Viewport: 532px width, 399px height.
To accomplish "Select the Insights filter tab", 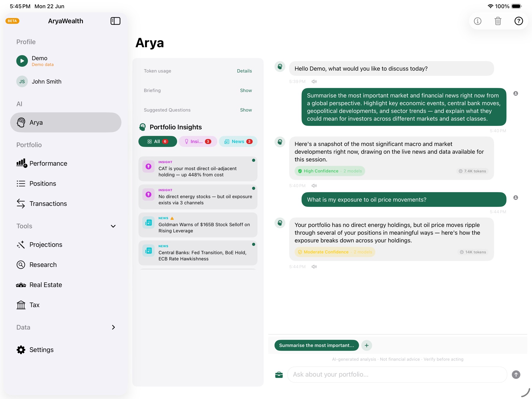I will point(198,142).
